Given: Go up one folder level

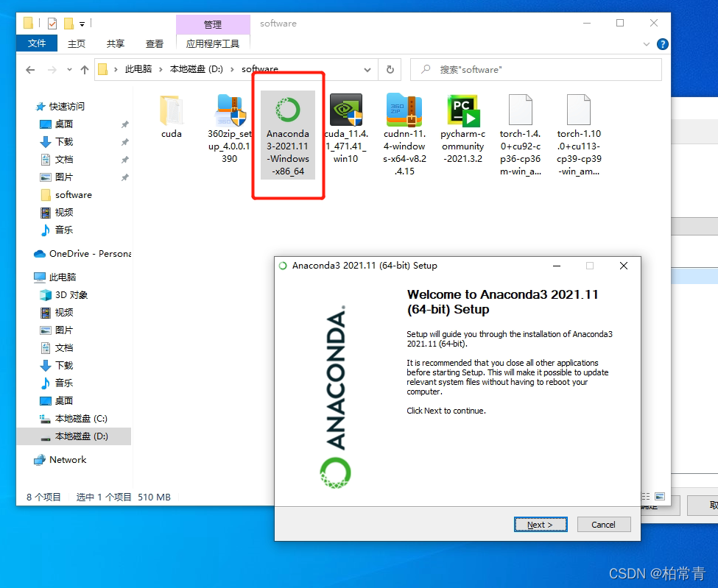Looking at the screenshot, I should (84, 70).
